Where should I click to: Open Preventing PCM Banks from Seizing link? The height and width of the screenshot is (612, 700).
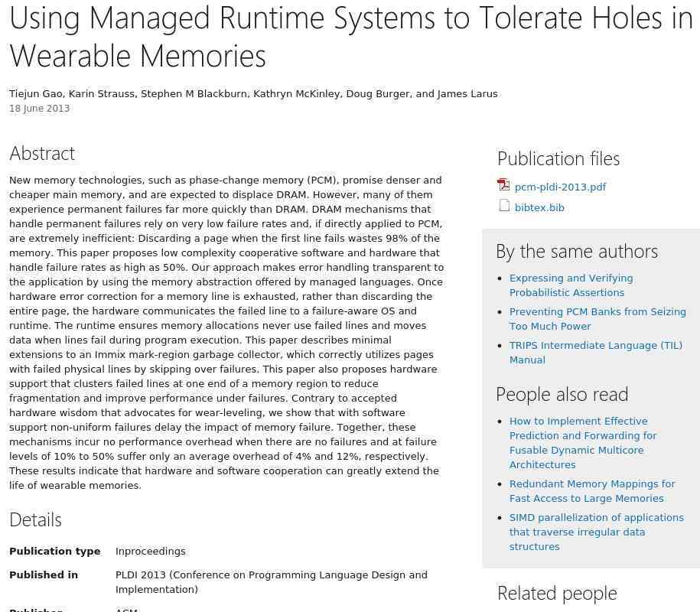[x=597, y=319]
